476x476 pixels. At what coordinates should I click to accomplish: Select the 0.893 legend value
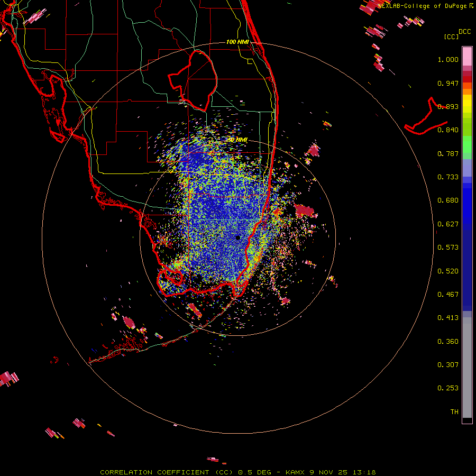click(x=448, y=106)
